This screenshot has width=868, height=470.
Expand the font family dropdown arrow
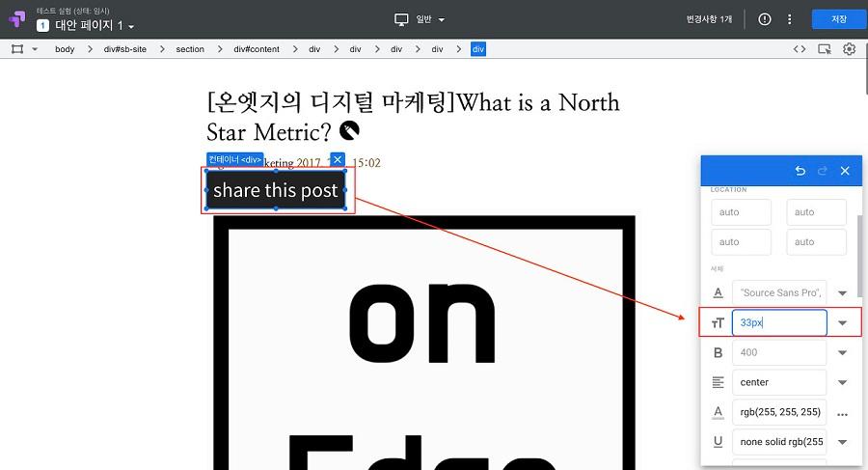(x=843, y=293)
